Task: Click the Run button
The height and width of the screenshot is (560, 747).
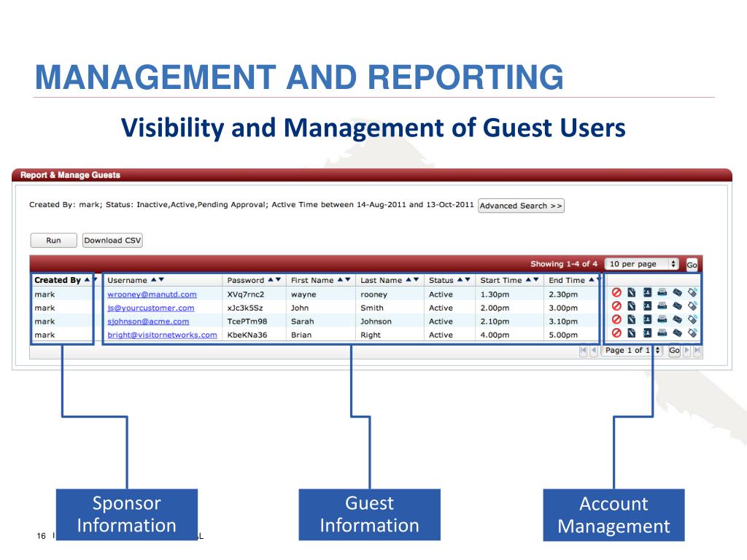Action: pyautogui.click(x=53, y=241)
